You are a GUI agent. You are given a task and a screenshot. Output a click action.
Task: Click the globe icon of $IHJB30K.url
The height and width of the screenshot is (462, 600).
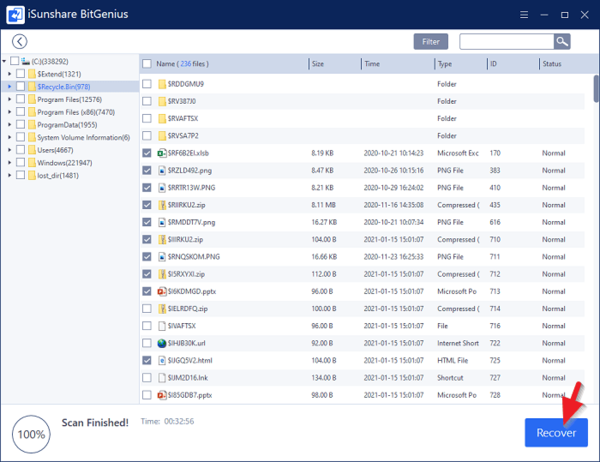tap(162, 343)
